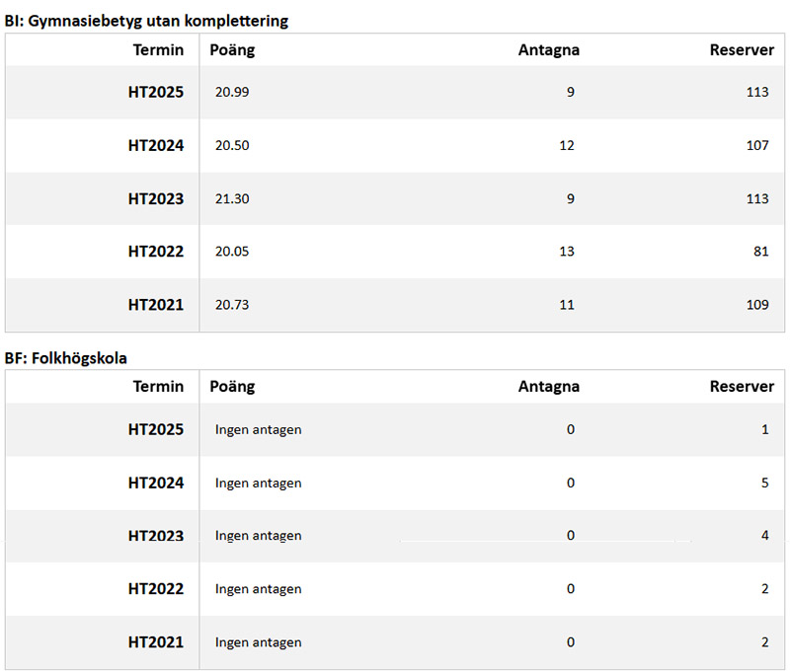The height and width of the screenshot is (672, 790).
Task: Select the score value 20.50
Action: click(x=232, y=145)
